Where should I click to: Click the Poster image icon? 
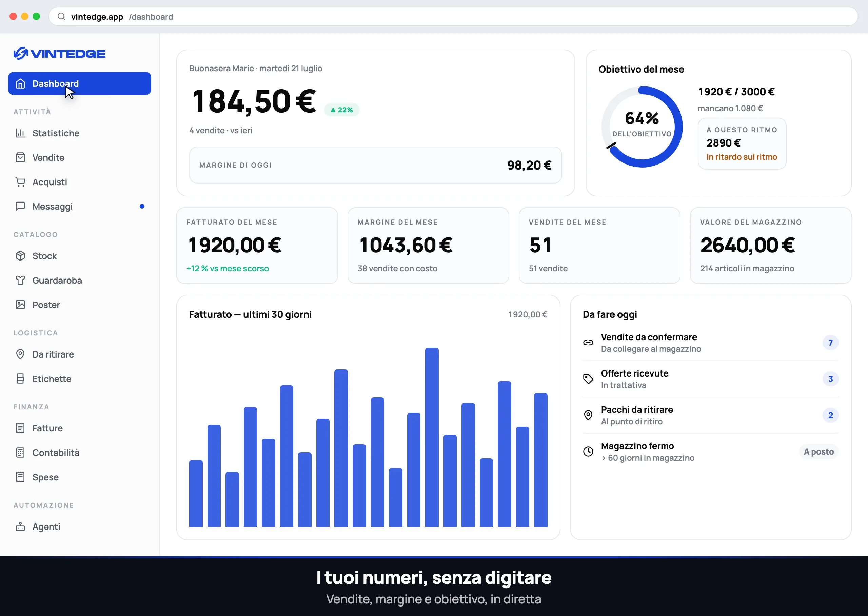tap(20, 305)
